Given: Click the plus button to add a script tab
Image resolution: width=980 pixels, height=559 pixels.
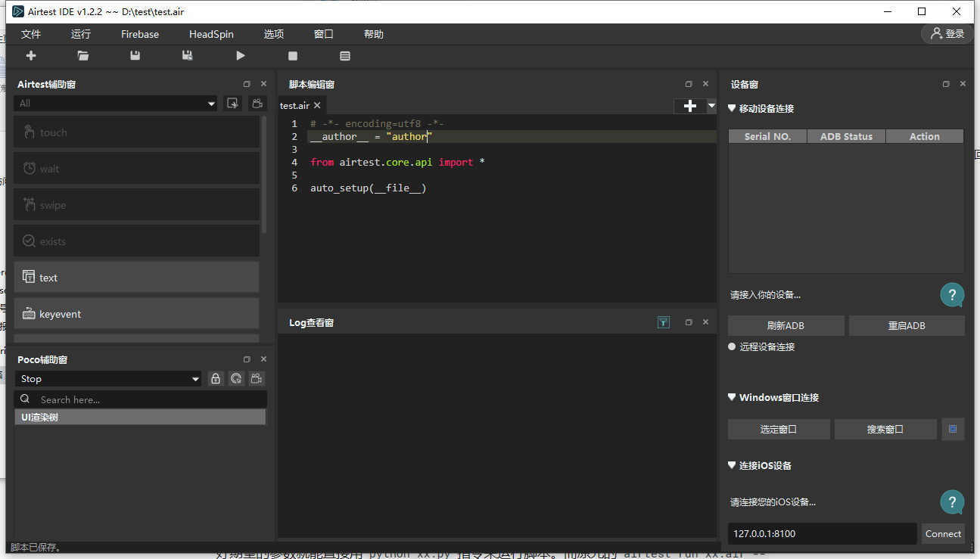Looking at the screenshot, I should click(x=690, y=107).
